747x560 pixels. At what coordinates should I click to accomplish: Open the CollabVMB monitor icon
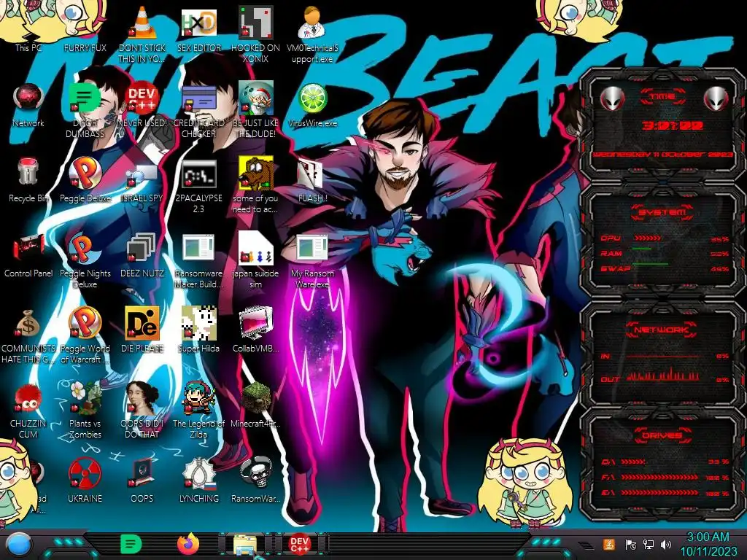(255, 323)
